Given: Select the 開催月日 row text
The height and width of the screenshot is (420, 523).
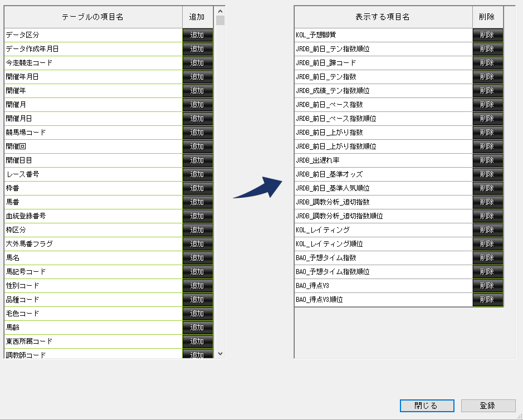Looking at the screenshot, I should click(19, 119).
